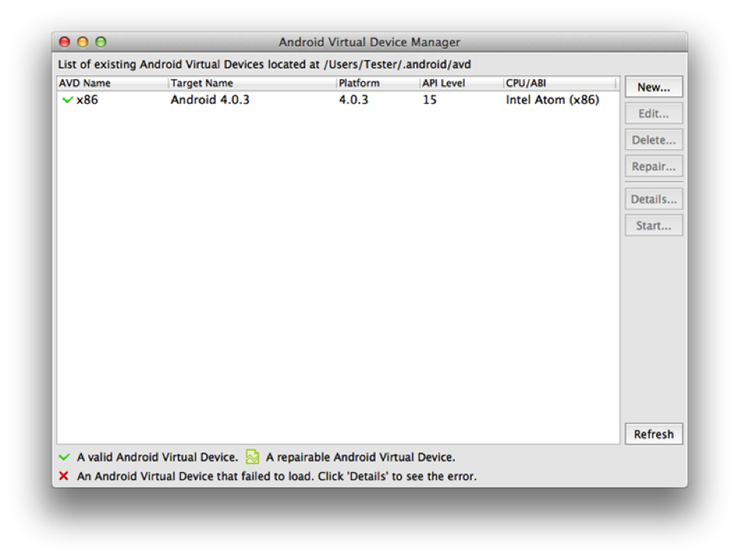The height and width of the screenshot is (560, 740).
Task: Click the green checkmark beside x86 AVD
Action: tap(66, 101)
